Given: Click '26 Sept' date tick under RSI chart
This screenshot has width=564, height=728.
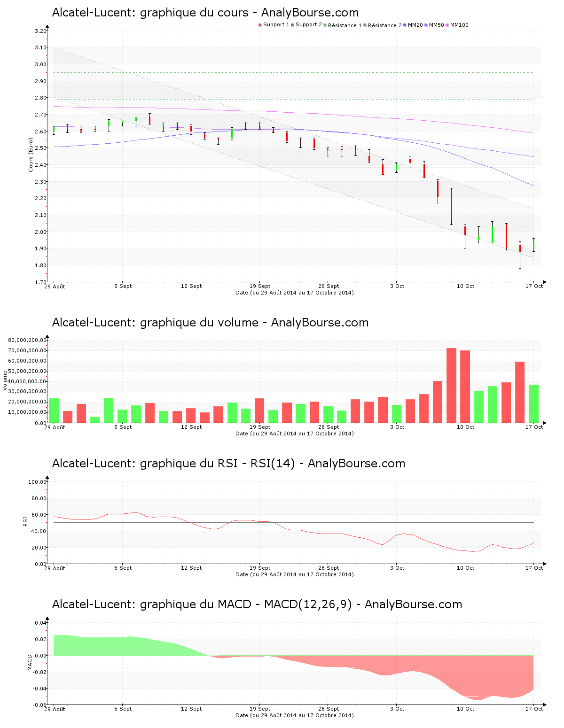Looking at the screenshot, I should [x=329, y=568].
